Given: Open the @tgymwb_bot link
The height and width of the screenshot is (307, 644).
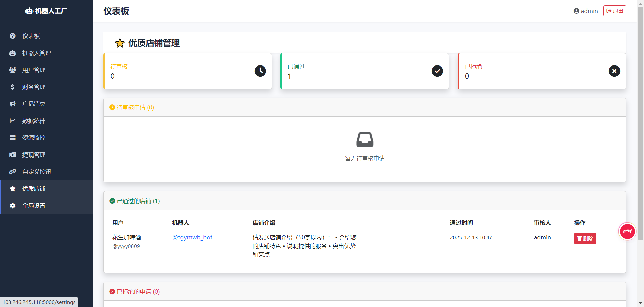Looking at the screenshot, I should pyautogui.click(x=192, y=237).
